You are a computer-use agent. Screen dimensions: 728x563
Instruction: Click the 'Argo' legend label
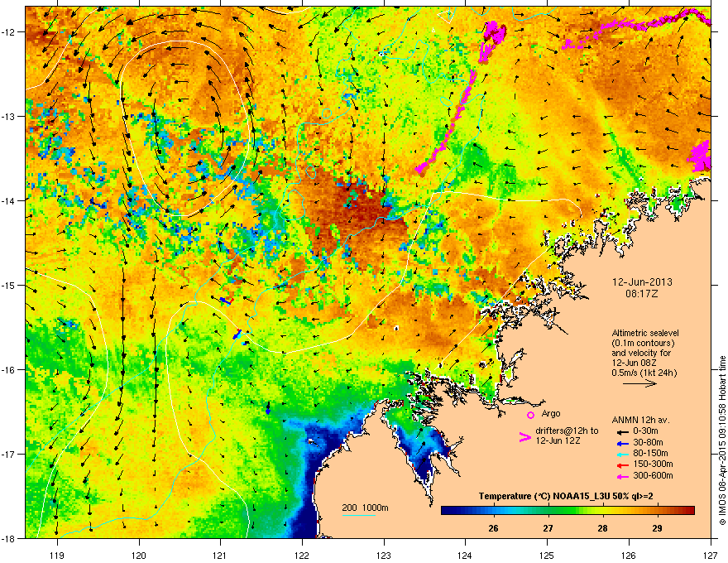tap(551, 414)
